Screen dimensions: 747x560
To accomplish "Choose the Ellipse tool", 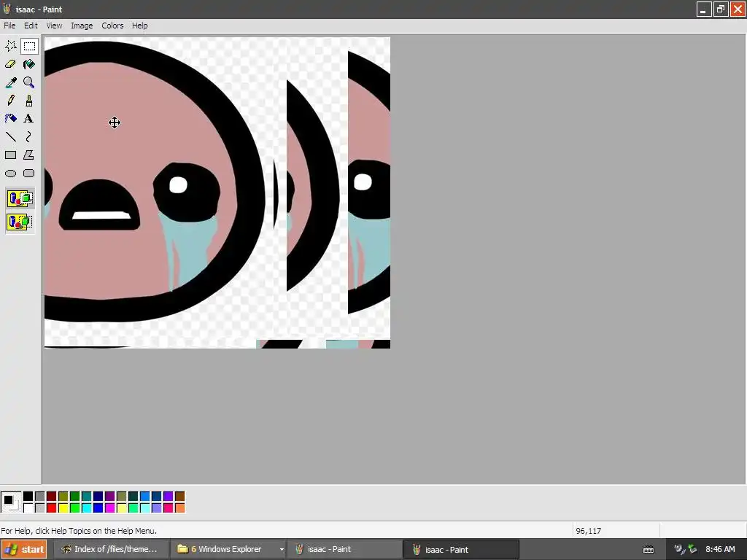I will click(10, 174).
